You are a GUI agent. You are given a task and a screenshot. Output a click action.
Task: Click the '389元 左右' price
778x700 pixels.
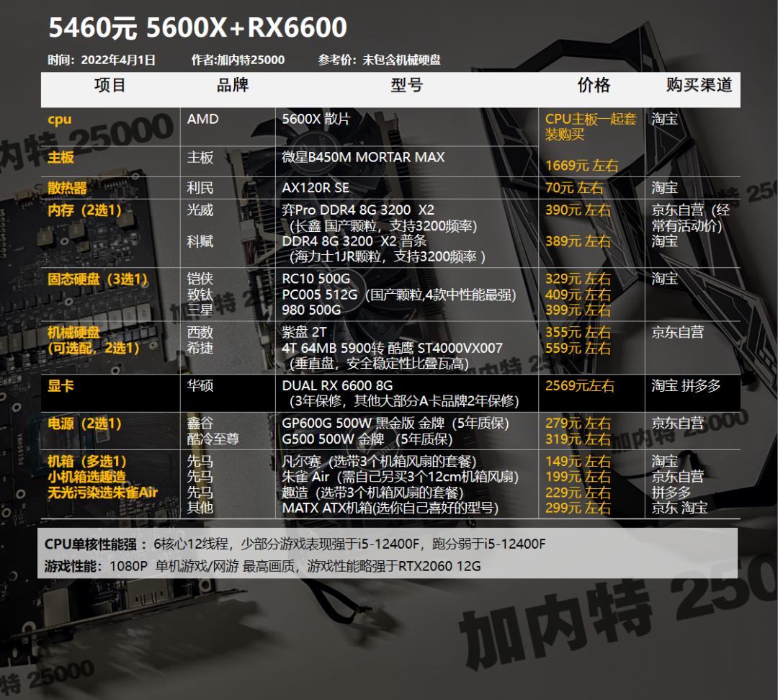pos(578,241)
